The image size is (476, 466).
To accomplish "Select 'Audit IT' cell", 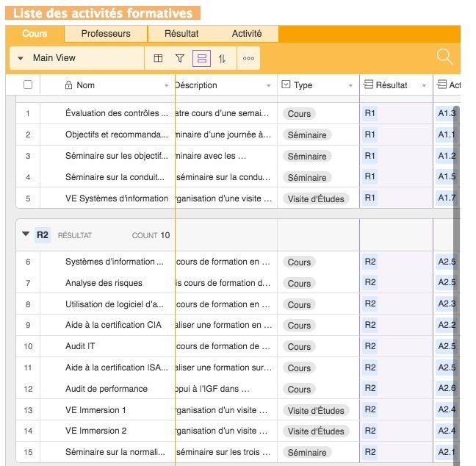I will click(x=107, y=346).
